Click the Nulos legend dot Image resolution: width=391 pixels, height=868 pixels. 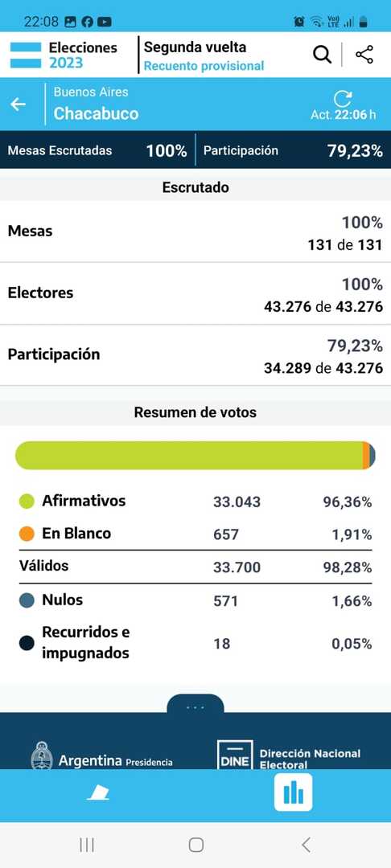[27, 600]
